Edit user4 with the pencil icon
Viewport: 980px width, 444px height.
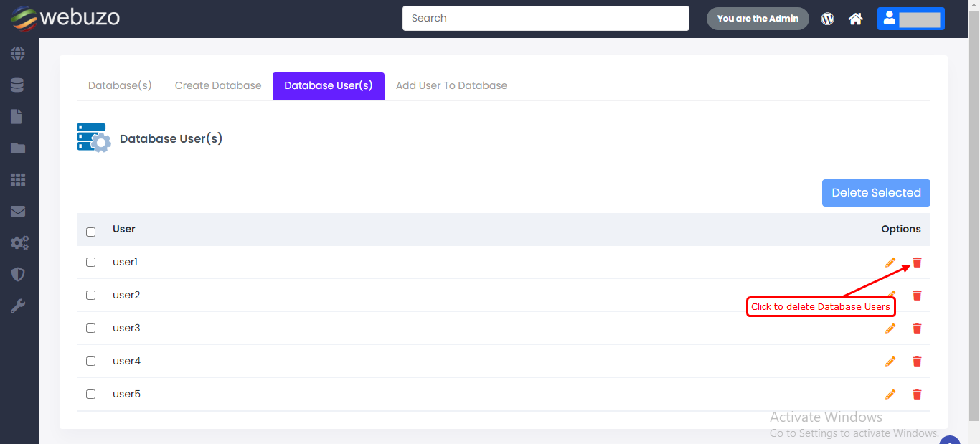tap(890, 362)
